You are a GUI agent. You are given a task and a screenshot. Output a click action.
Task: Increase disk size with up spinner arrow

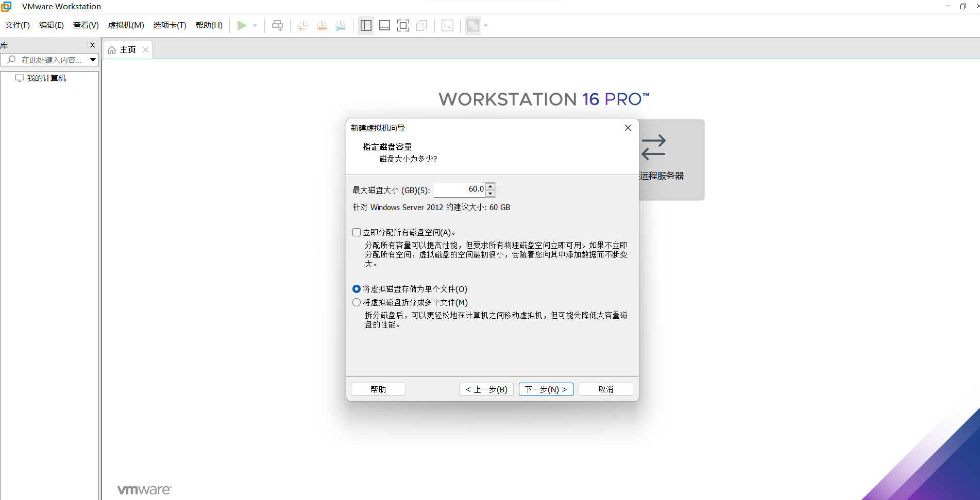[x=491, y=186]
